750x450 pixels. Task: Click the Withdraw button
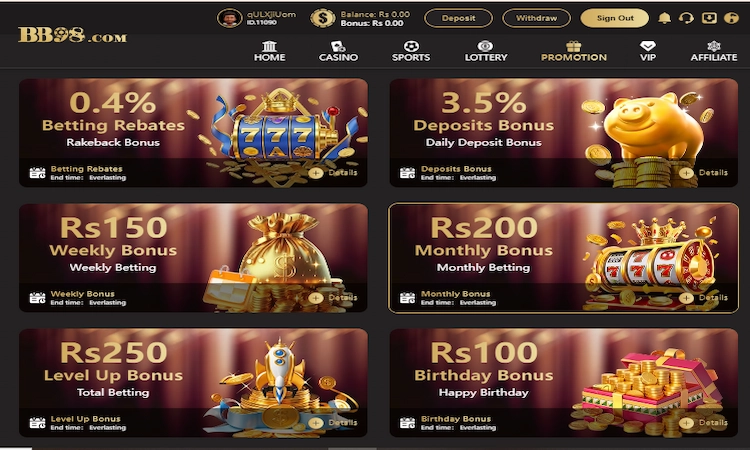click(536, 18)
